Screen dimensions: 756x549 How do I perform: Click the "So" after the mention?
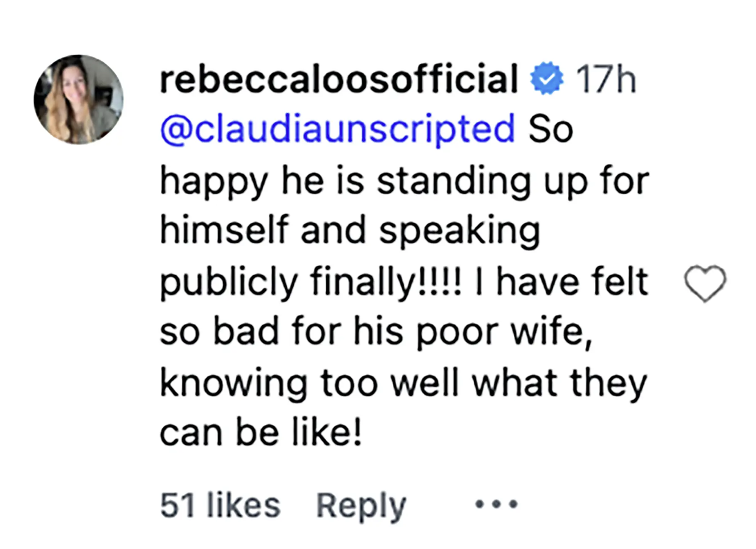(x=550, y=129)
